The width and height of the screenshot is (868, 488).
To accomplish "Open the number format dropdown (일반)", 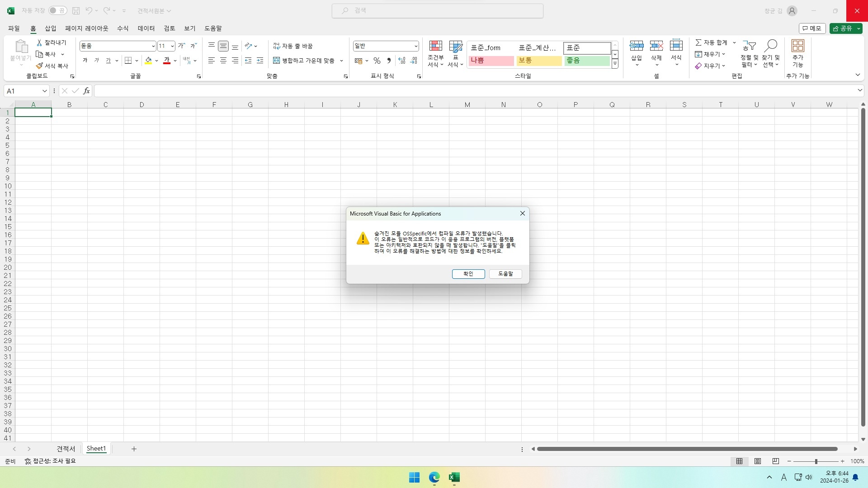I will [416, 46].
